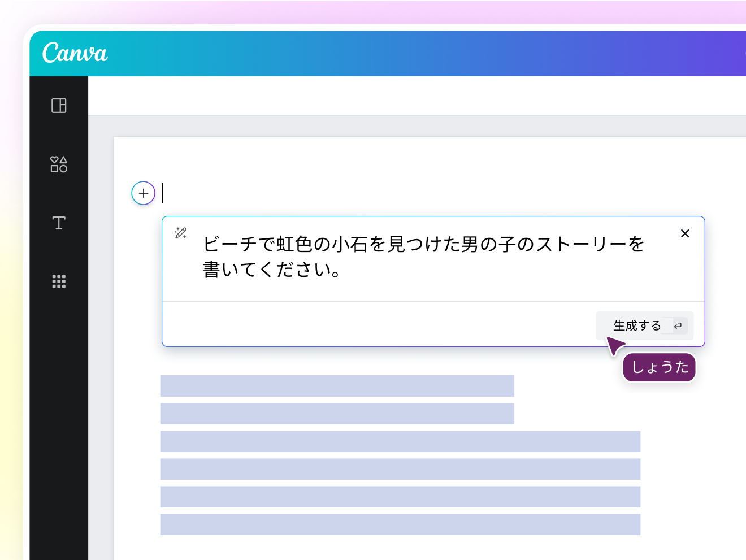Click the Templates panel icon at top
746x560 pixels.
59,106
